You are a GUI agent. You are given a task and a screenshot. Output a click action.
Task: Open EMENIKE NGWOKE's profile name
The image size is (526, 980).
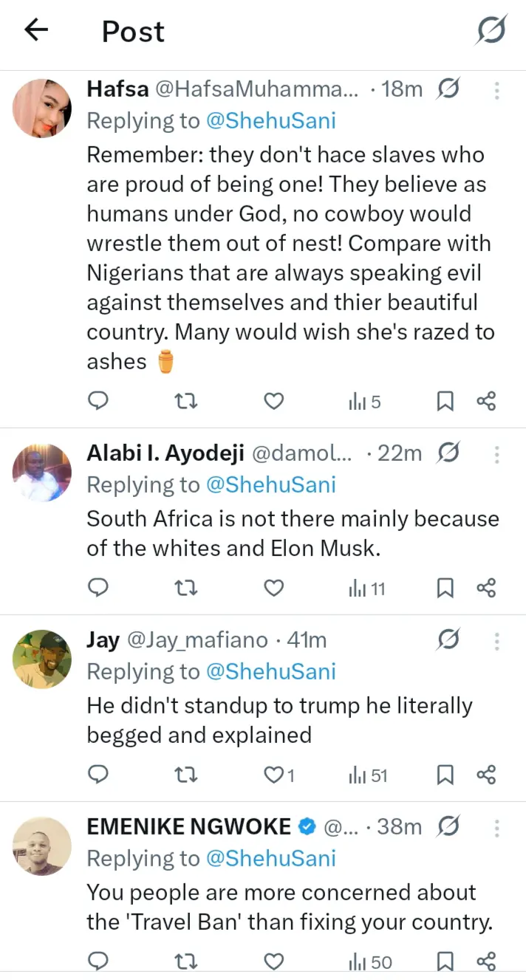pos(189,826)
